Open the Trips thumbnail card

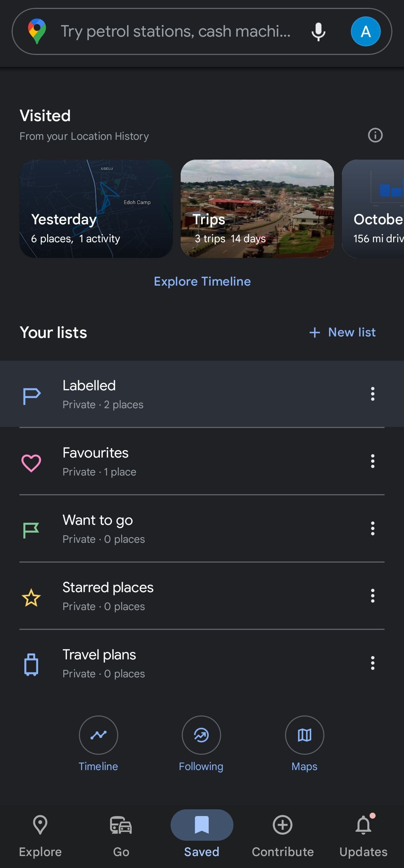pyautogui.click(x=257, y=209)
